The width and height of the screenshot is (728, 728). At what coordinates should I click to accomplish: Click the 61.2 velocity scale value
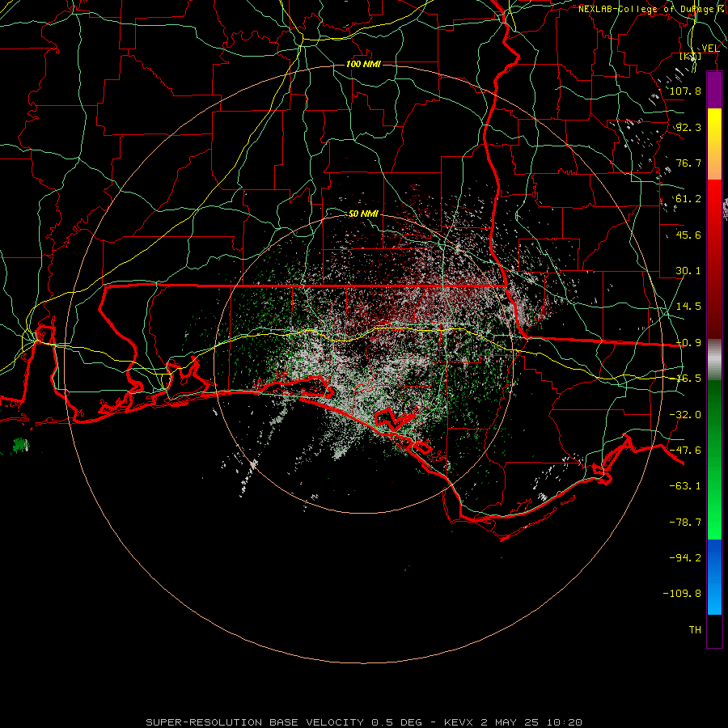688,199
